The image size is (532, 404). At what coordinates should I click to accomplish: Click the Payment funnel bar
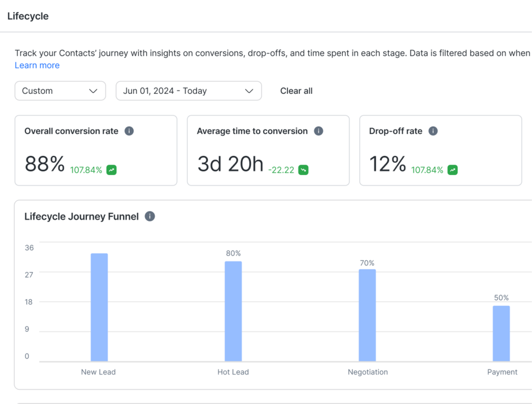[x=501, y=333]
